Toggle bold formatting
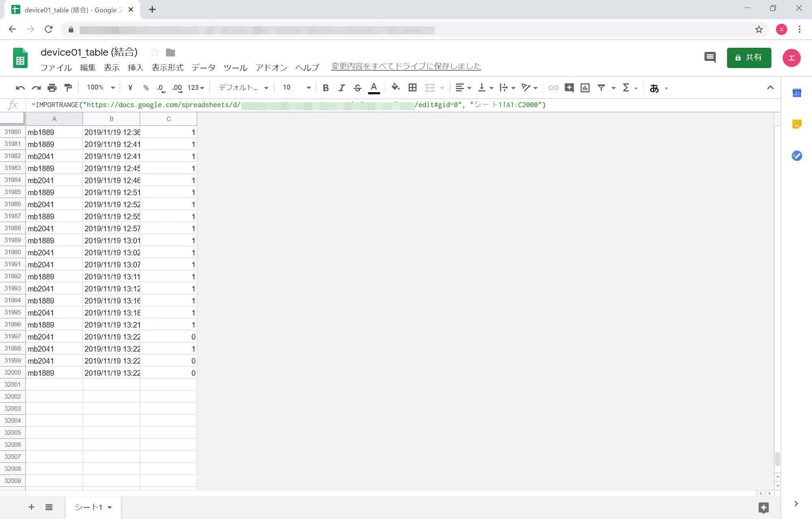Viewport: 812px width, 519px height. (326, 88)
